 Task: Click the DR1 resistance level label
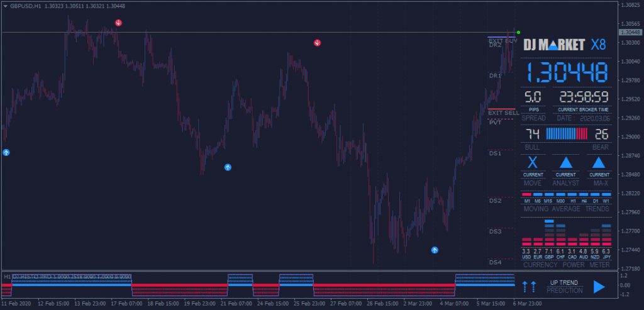[495, 76]
